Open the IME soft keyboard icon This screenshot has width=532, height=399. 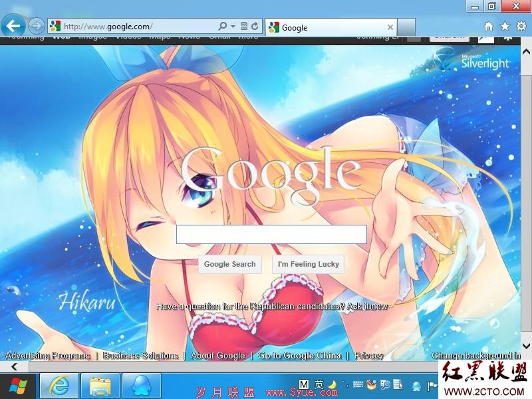pyautogui.click(x=358, y=384)
